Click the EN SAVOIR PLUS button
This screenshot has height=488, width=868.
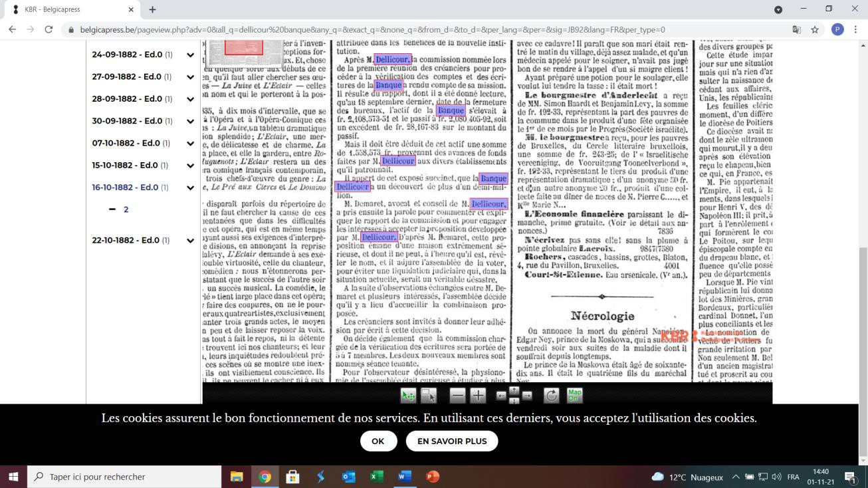click(451, 441)
